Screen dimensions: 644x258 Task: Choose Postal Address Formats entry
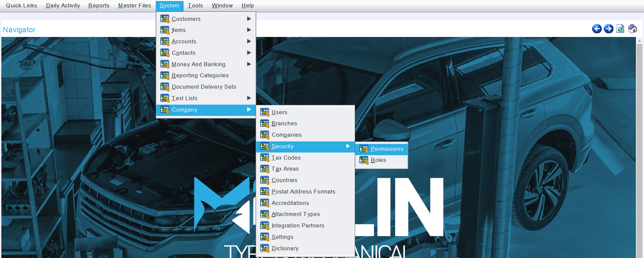(x=305, y=191)
